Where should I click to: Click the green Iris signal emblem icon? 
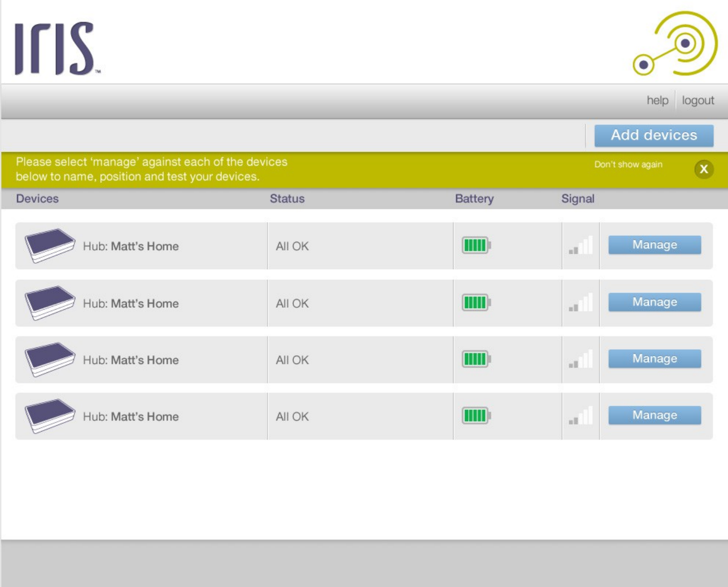tap(675, 43)
